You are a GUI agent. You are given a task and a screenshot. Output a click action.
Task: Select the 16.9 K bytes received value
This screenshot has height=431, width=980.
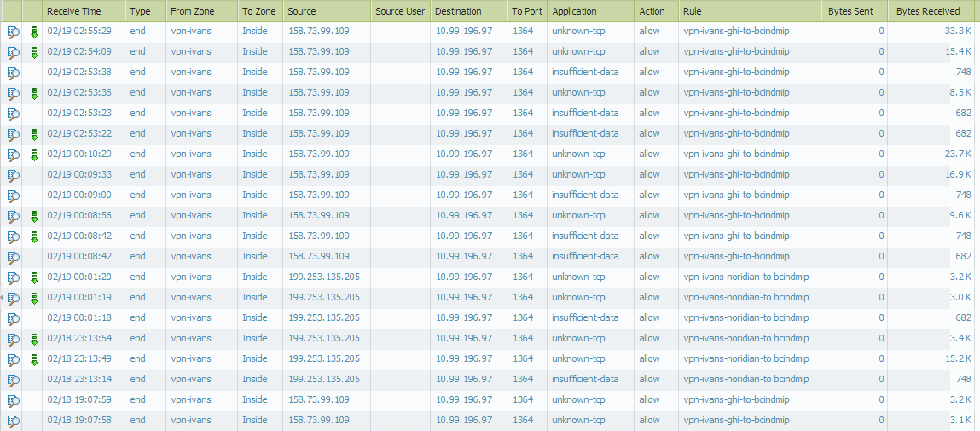click(x=958, y=174)
